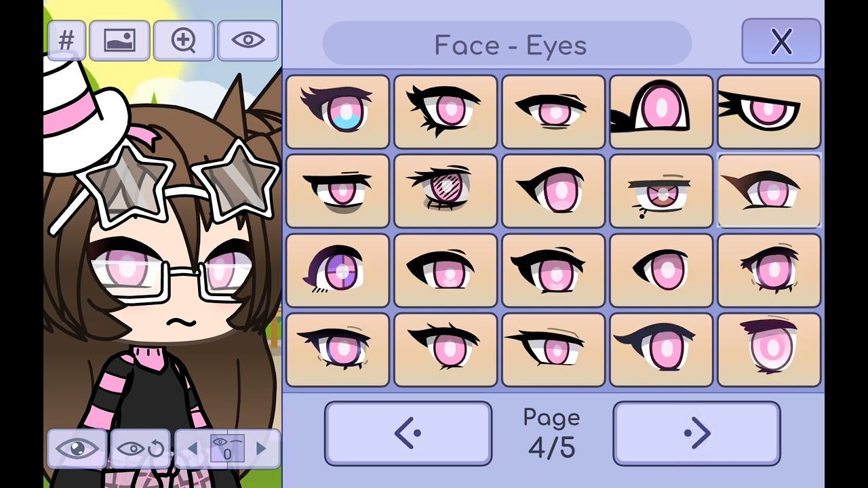Screen dimensions: 868x488
Task: Close the Face - Eyes panel
Action: coord(781,41)
